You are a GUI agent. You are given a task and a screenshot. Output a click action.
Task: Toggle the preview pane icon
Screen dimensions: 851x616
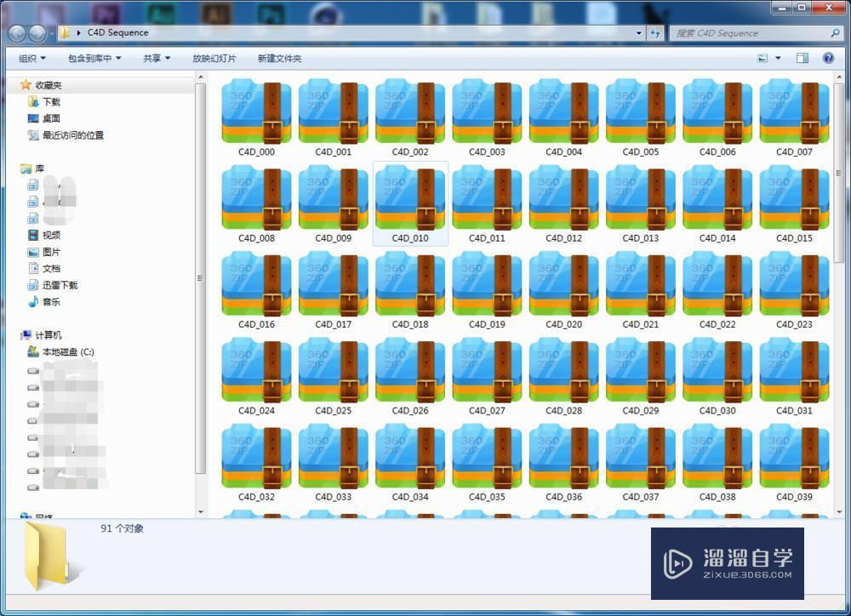(x=802, y=58)
